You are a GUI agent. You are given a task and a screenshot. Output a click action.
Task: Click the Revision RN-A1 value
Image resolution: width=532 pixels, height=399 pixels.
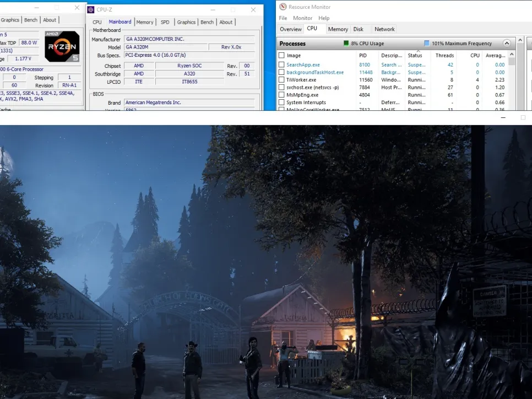click(x=69, y=85)
